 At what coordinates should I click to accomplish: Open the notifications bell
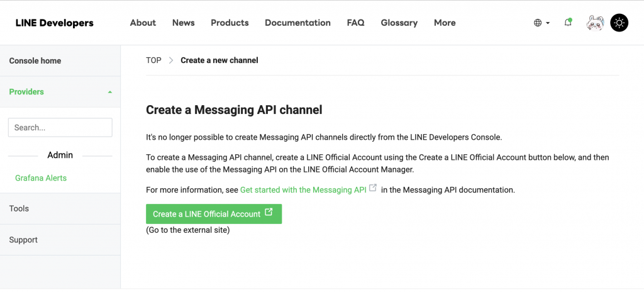tap(568, 23)
